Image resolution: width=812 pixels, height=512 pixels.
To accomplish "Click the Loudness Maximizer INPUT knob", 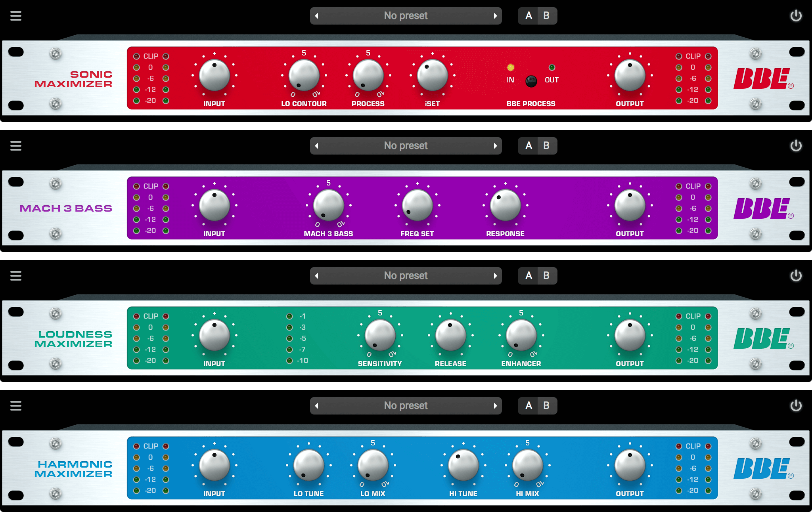I will pos(214,335).
